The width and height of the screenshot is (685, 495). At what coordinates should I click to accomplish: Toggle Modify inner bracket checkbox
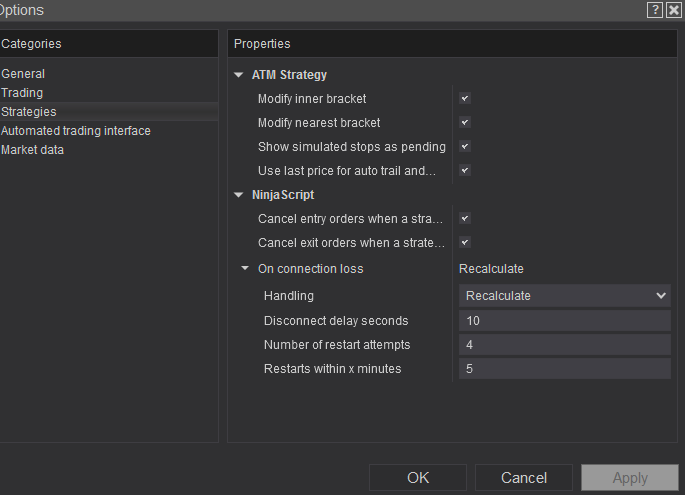coord(465,99)
